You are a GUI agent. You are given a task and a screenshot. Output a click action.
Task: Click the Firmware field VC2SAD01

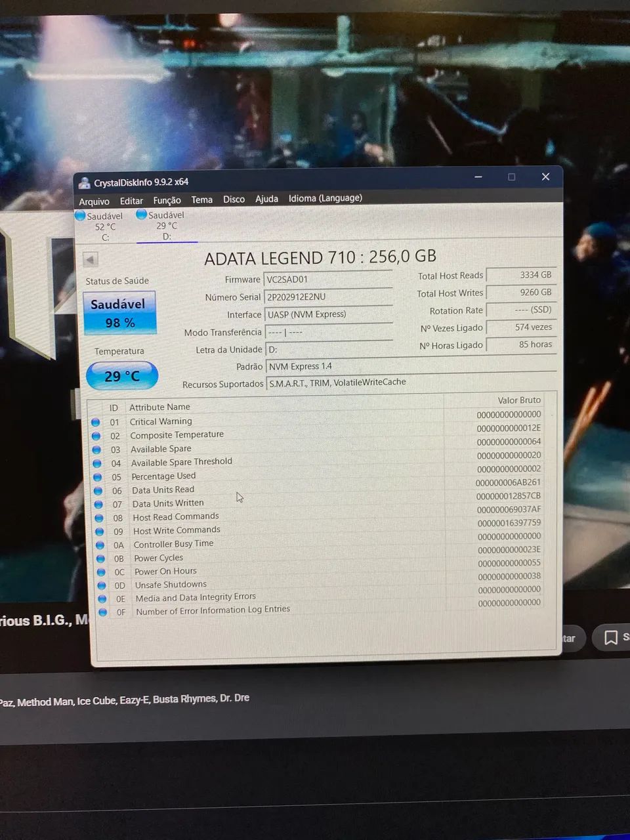[328, 279]
